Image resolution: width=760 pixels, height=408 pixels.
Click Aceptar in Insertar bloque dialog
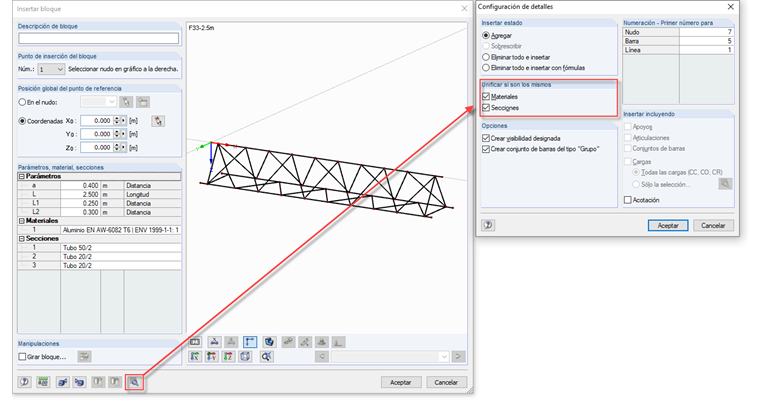pos(401,382)
